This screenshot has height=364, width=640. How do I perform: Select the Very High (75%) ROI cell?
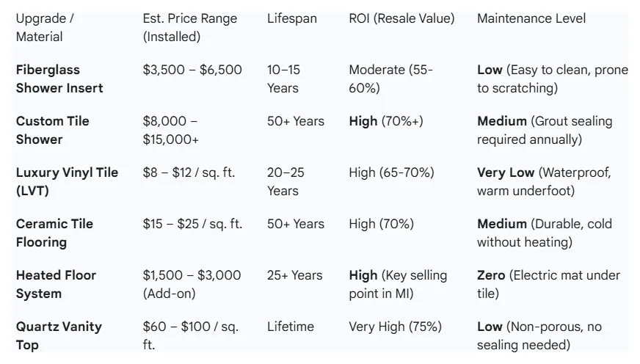395,327
